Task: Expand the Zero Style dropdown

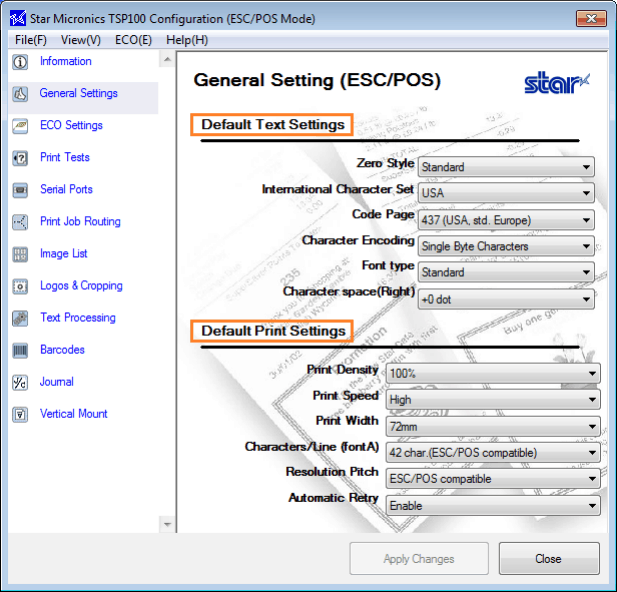Action: coord(506,167)
